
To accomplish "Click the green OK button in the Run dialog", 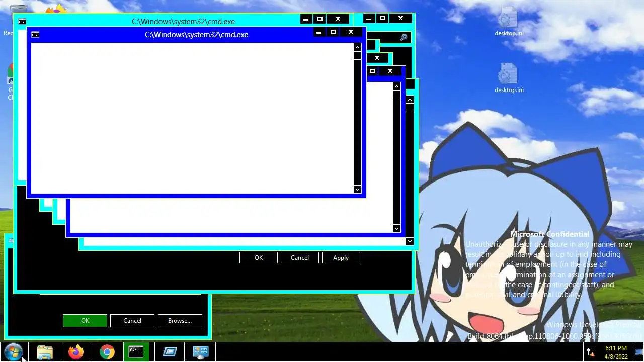I will point(85,321).
